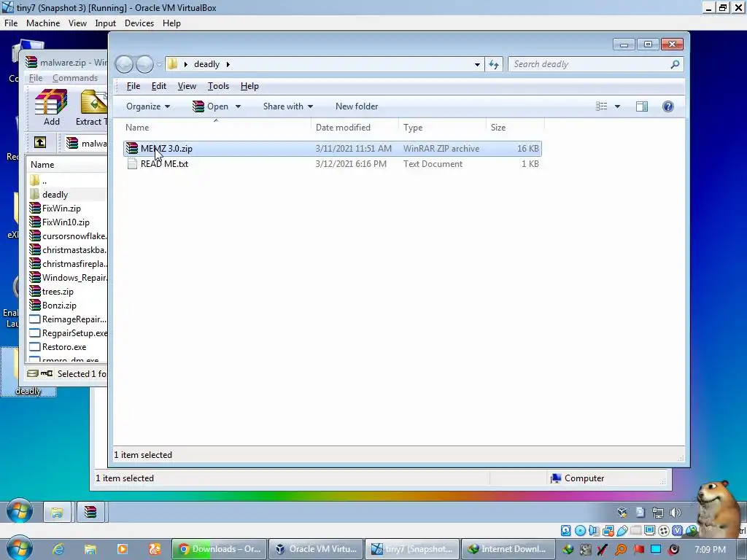The image size is (747, 560).
Task: Select RegpairSetup.exe in WinRAR list
Action: [x=68, y=332]
